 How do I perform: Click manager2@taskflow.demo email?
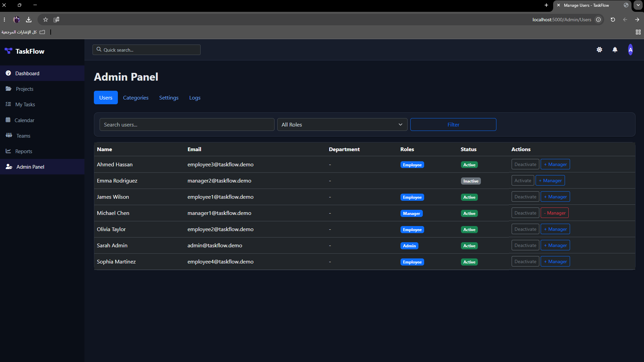[219, 180]
